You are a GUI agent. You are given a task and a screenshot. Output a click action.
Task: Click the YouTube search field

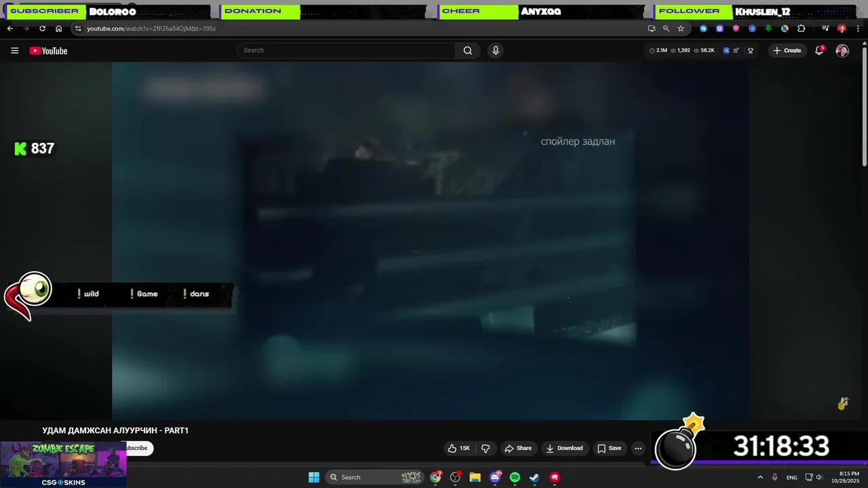[x=346, y=50]
